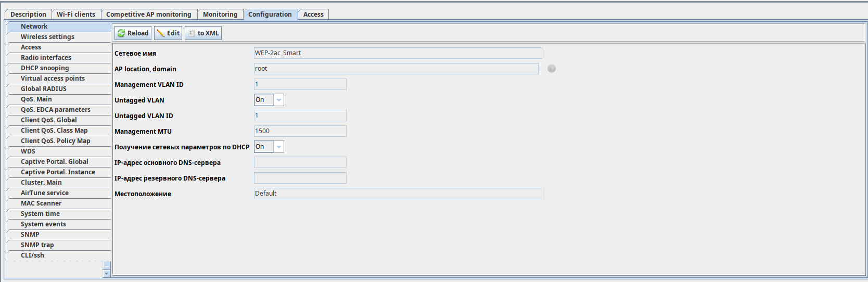Click the Reload button with green arrows
This screenshot has width=868, height=282.
click(x=133, y=33)
